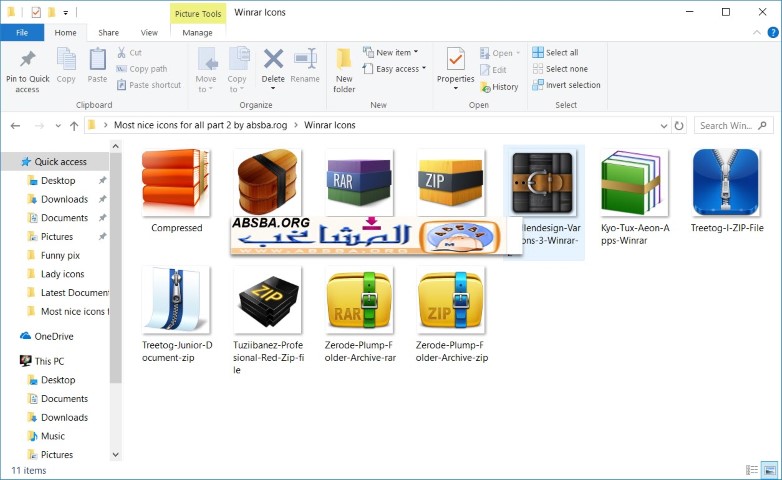Image resolution: width=782 pixels, height=480 pixels.
Task: Create a New folder
Action: (344, 70)
